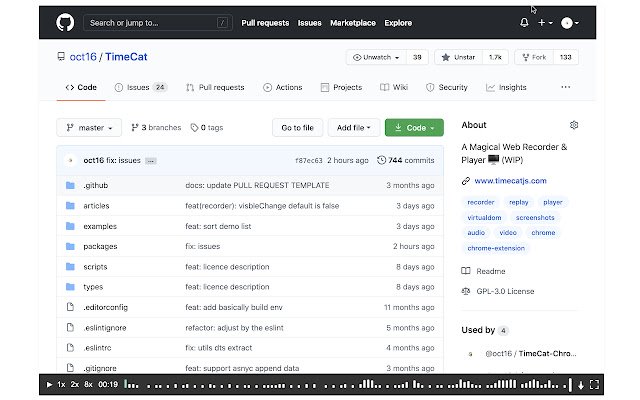This screenshot has width=640, height=400.
Task: Set playback speed to 8x
Action: [88, 384]
